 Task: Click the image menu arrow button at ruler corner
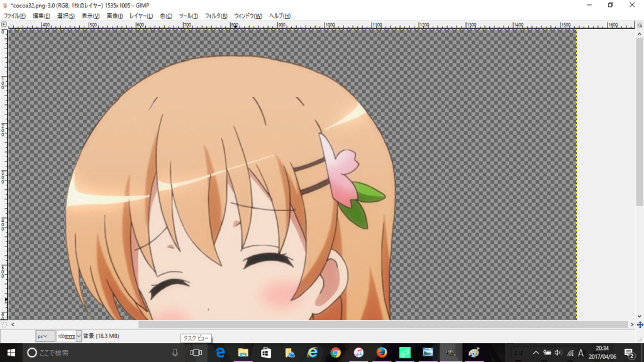tap(4, 25)
